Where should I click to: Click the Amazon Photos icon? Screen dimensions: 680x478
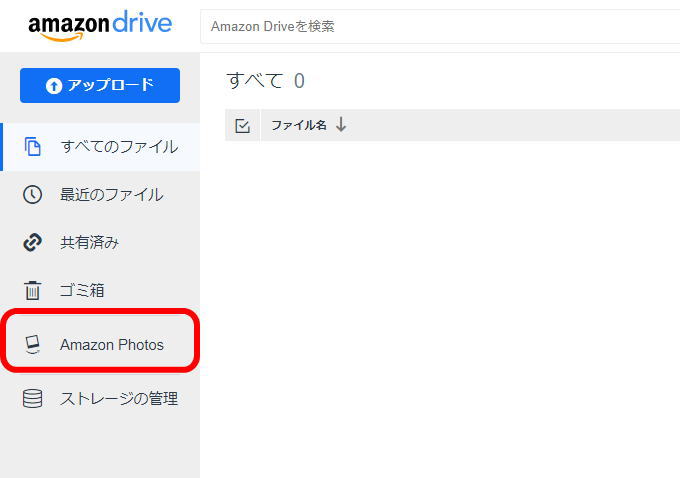(x=33, y=344)
